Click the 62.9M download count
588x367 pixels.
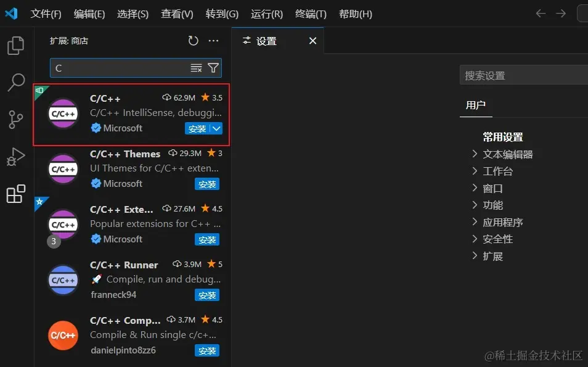pyautogui.click(x=179, y=97)
